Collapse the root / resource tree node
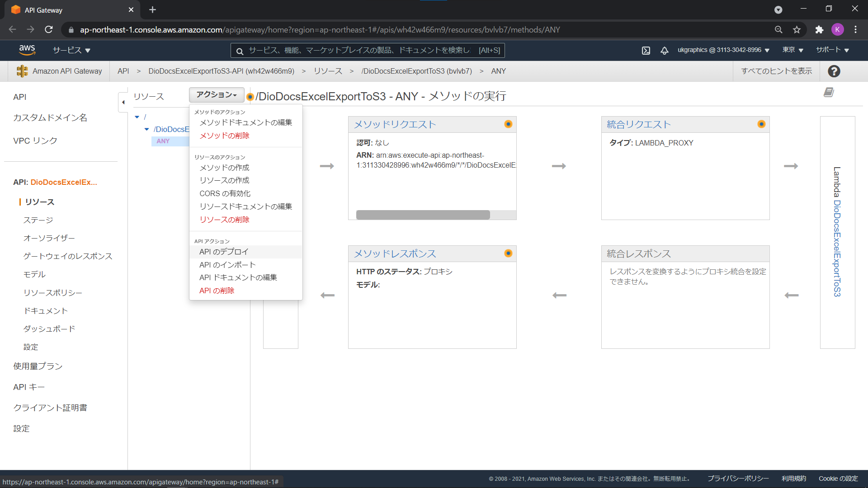Screen dimensions: 868x488 [x=137, y=117]
